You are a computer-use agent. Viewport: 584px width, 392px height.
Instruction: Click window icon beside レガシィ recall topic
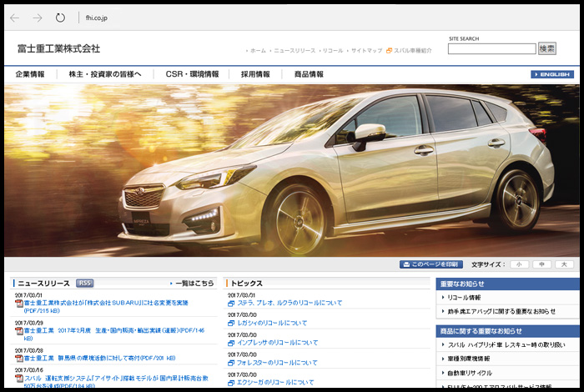[231, 324]
